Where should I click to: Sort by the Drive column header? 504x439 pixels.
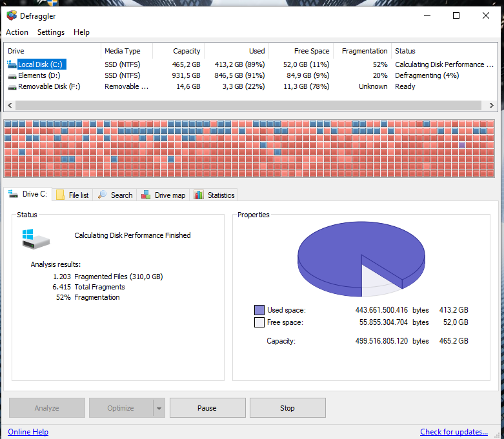pyautogui.click(x=53, y=51)
